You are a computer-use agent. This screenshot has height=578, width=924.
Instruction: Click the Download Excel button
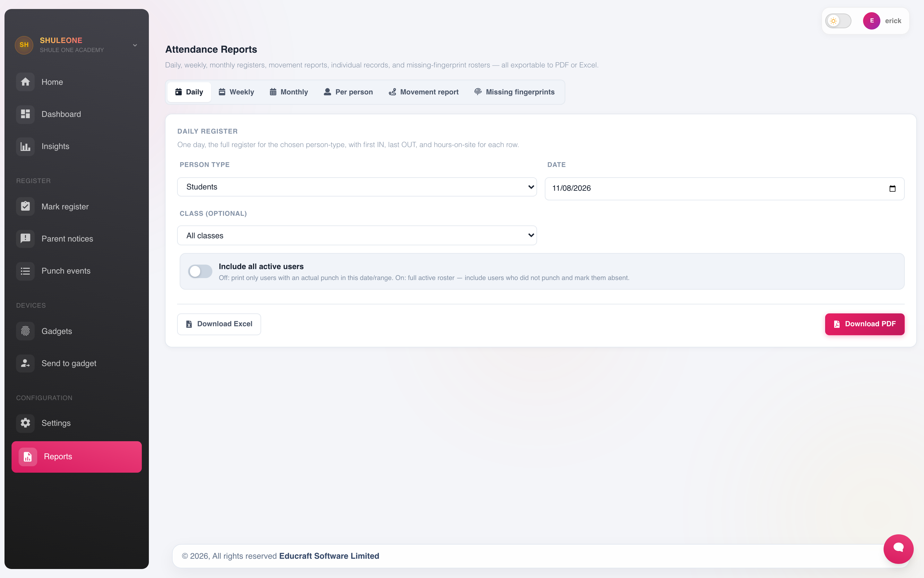pyautogui.click(x=219, y=324)
